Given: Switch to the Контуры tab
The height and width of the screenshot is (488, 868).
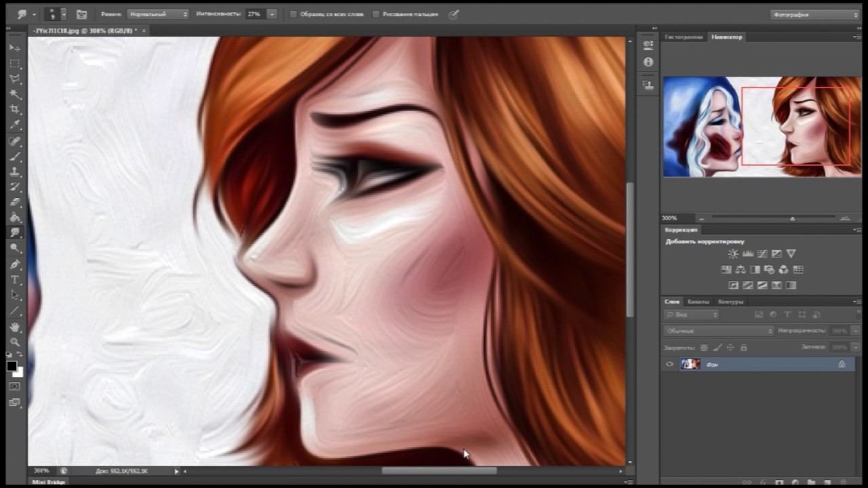Looking at the screenshot, I should 730,302.
